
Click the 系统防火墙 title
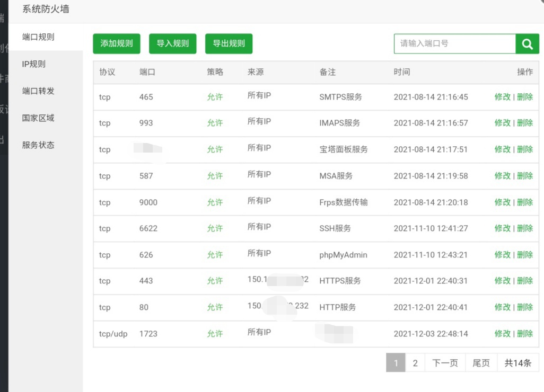[46, 9]
